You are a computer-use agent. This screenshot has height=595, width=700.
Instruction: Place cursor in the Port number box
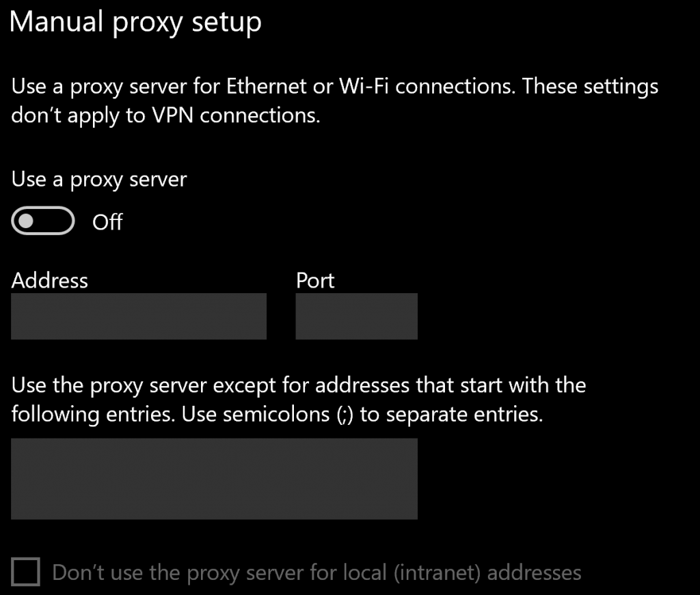355,316
